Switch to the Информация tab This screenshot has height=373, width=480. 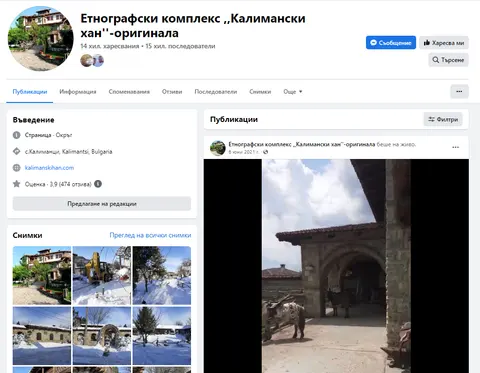pos(78,92)
